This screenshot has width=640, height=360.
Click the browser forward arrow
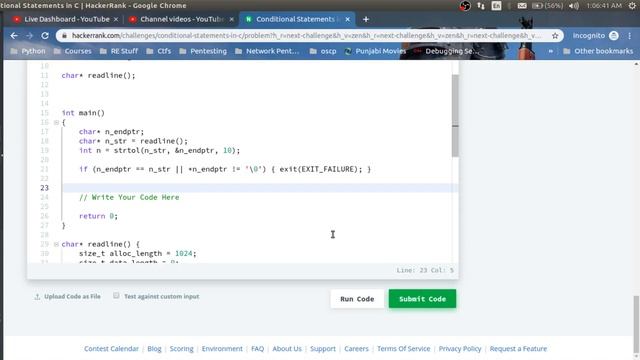pos(29,36)
